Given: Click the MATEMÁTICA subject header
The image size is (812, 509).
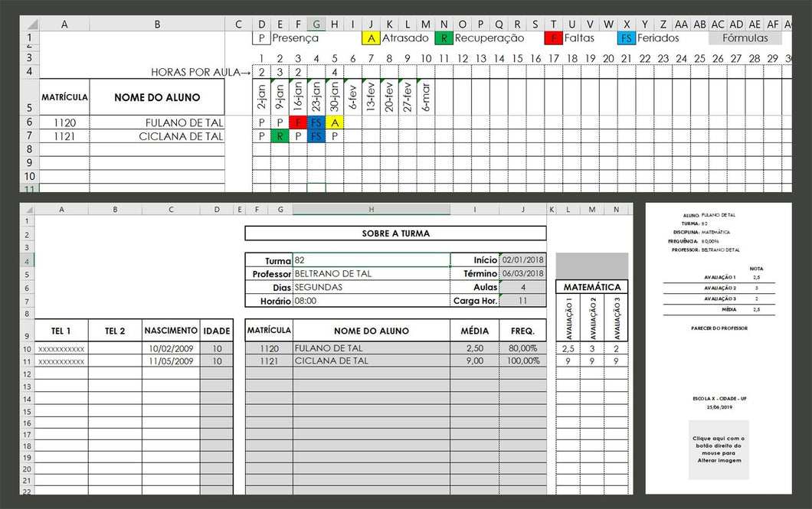Looking at the screenshot, I should 591,287.
